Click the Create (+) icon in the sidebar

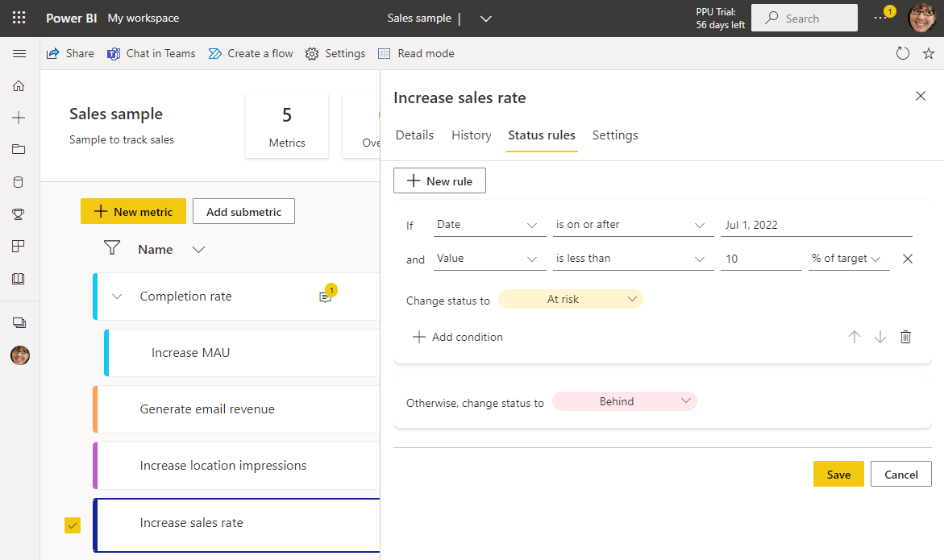point(19,118)
